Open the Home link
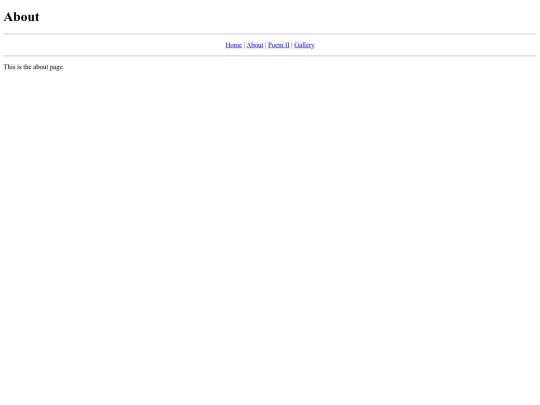 point(233,45)
